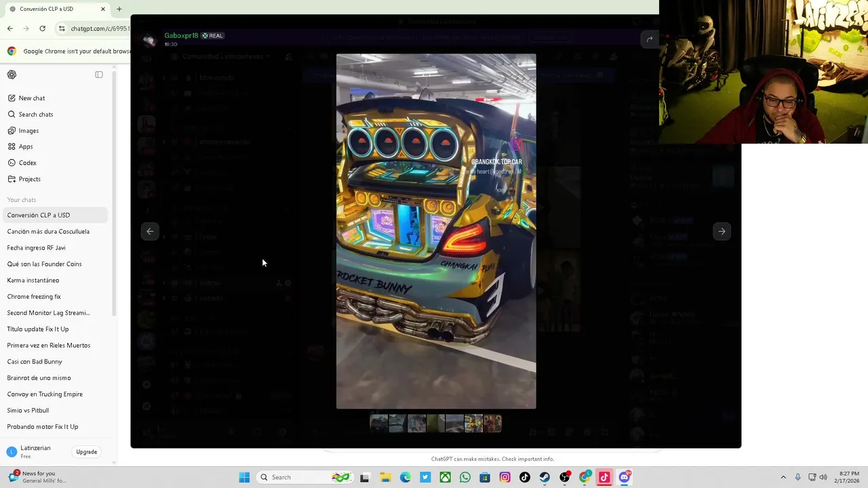Screen dimensions: 868x488
Task: Select the last thumbnail in the image strip
Action: click(x=493, y=424)
